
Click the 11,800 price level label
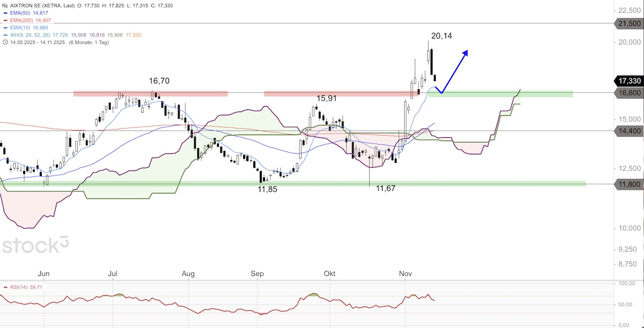(628, 184)
